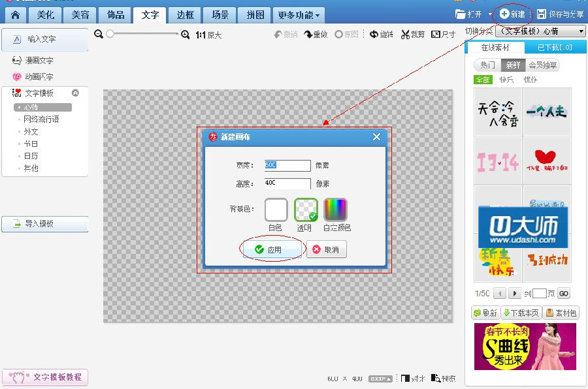Click the rotate tool icon
Screen dimensions: 588x389
pos(374,35)
